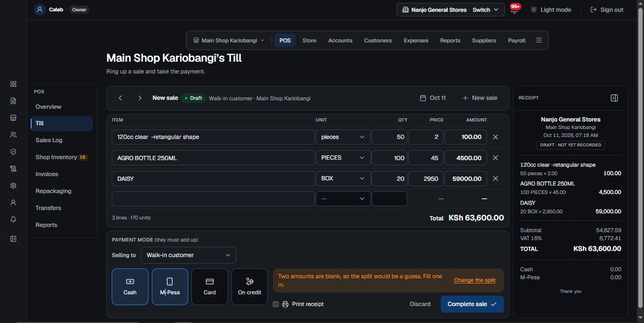Change the unit dropdown for DAISY
This screenshot has width=644, height=323.
(343, 178)
